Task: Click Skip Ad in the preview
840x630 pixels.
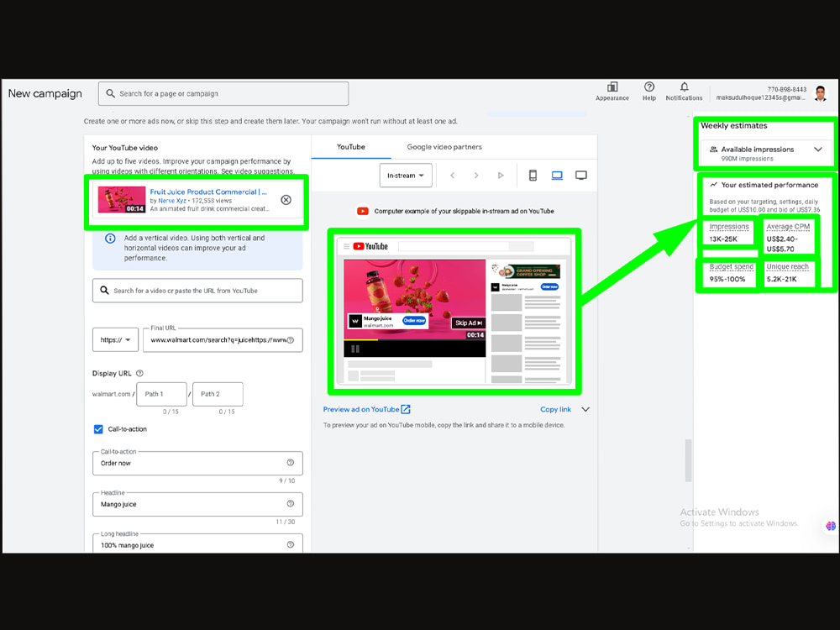Action: coord(469,323)
